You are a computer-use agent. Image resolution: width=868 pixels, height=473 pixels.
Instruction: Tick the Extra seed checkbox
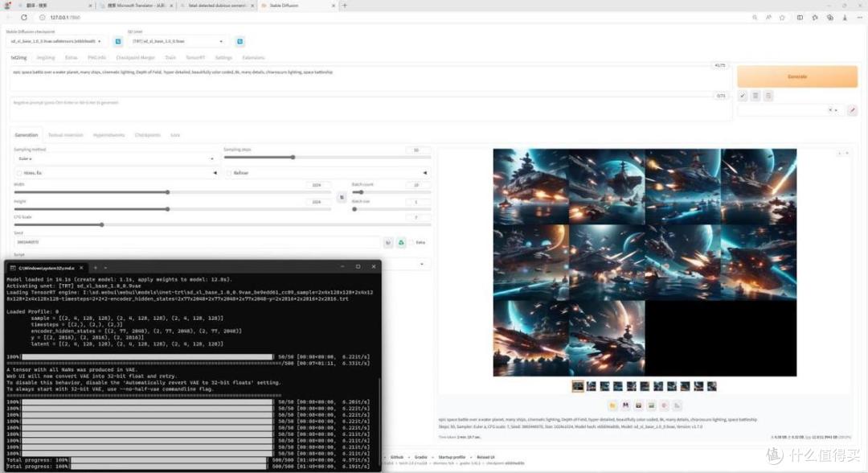click(411, 243)
